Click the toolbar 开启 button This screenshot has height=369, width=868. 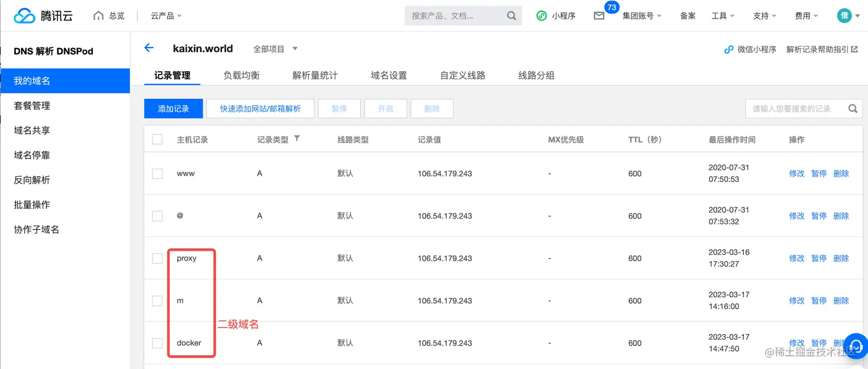386,108
